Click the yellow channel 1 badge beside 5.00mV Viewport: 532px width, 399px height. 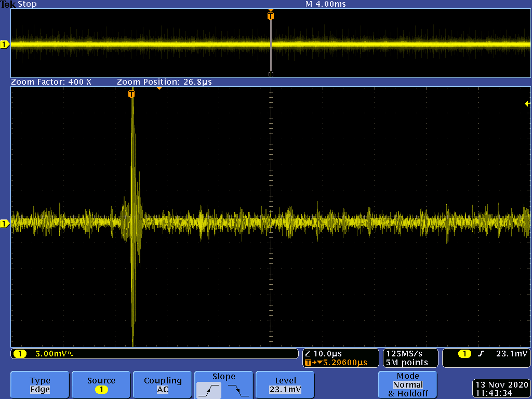pyautogui.click(x=20, y=354)
